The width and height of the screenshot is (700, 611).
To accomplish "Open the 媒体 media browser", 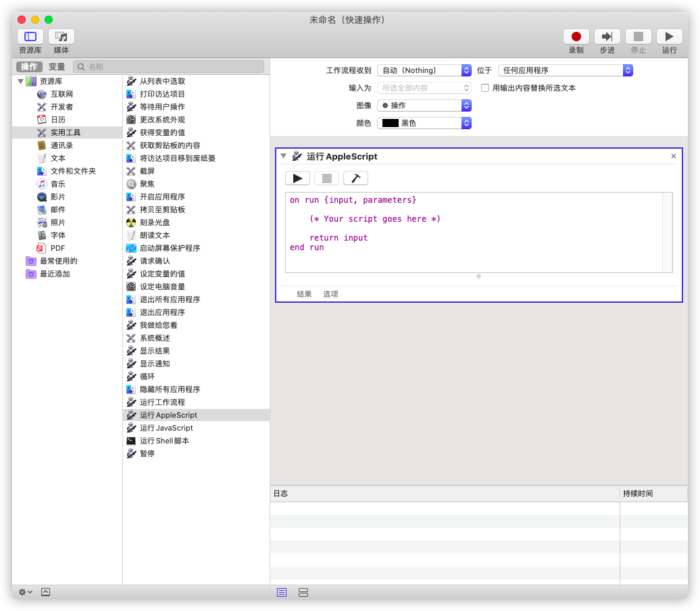I will point(61,36).
